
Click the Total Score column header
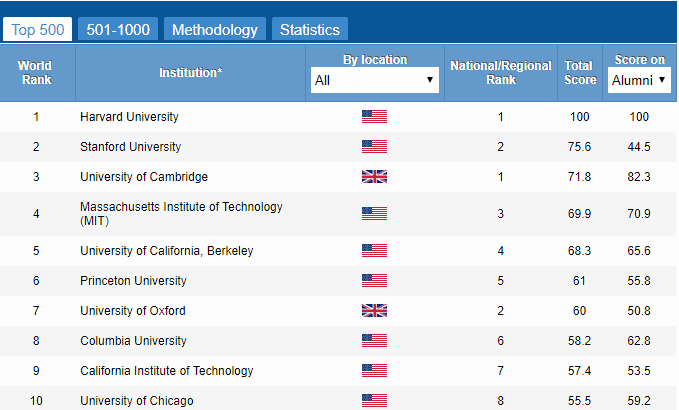pos(580,73)
